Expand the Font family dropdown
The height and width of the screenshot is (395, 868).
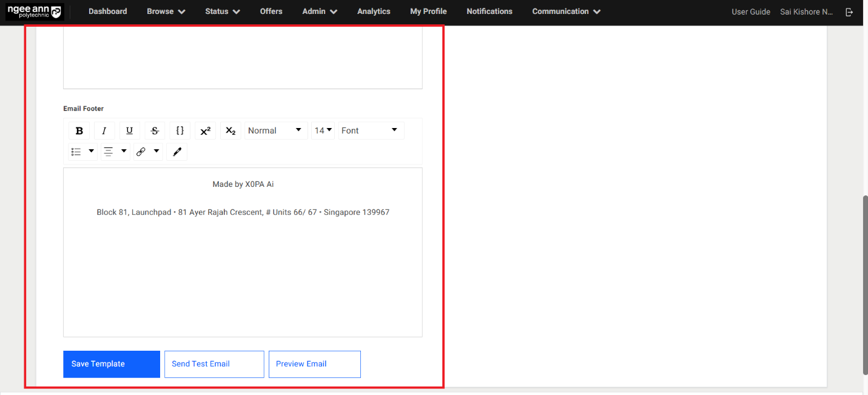[x=370, y=130]
